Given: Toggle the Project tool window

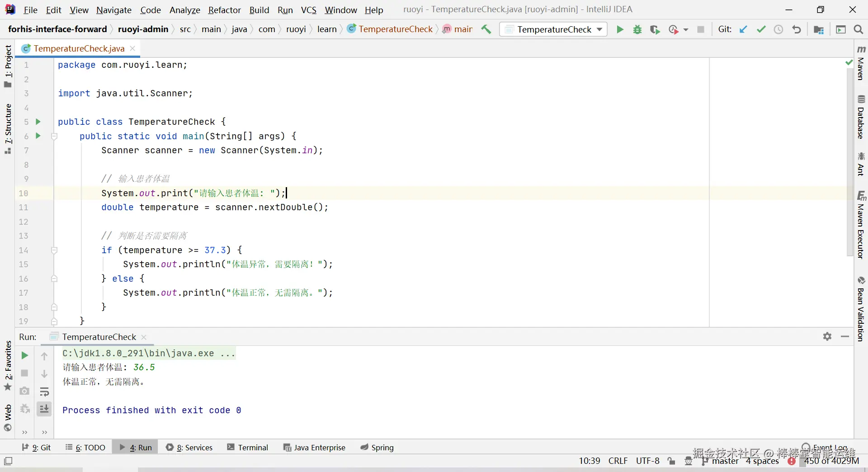Looking at the screenshot, I should click(8, 66).
